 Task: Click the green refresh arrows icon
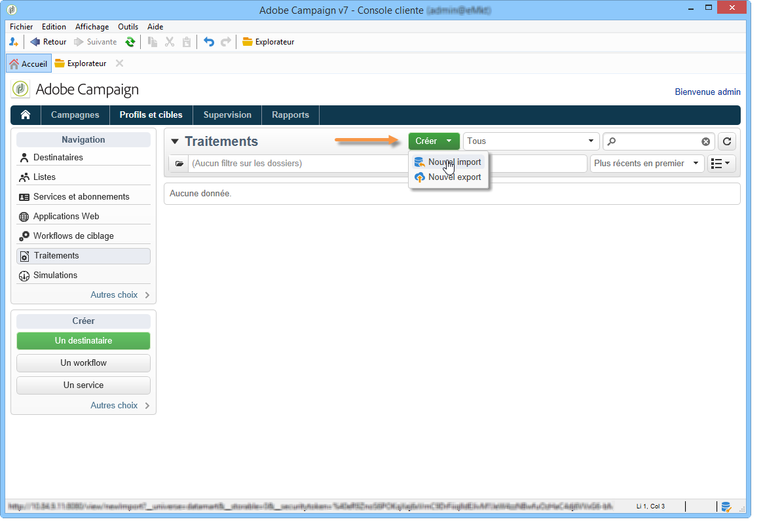tap(130, 42)
